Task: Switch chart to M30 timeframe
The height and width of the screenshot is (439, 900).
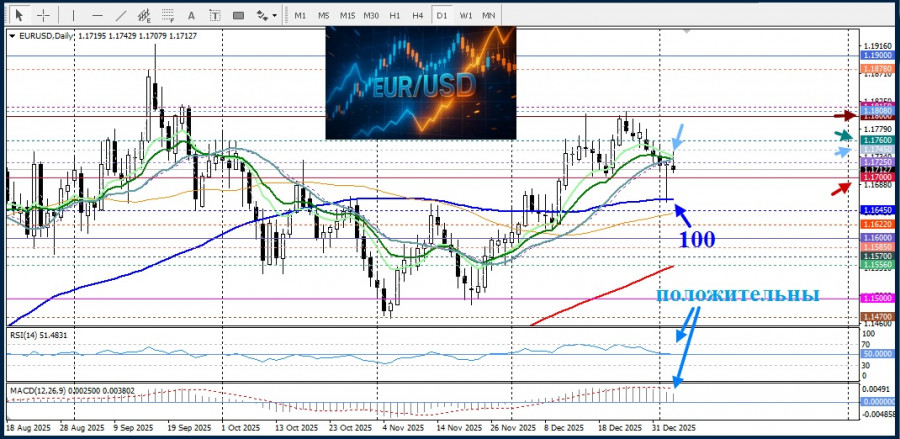Action: pyautogui.click(x=371, y=15)
